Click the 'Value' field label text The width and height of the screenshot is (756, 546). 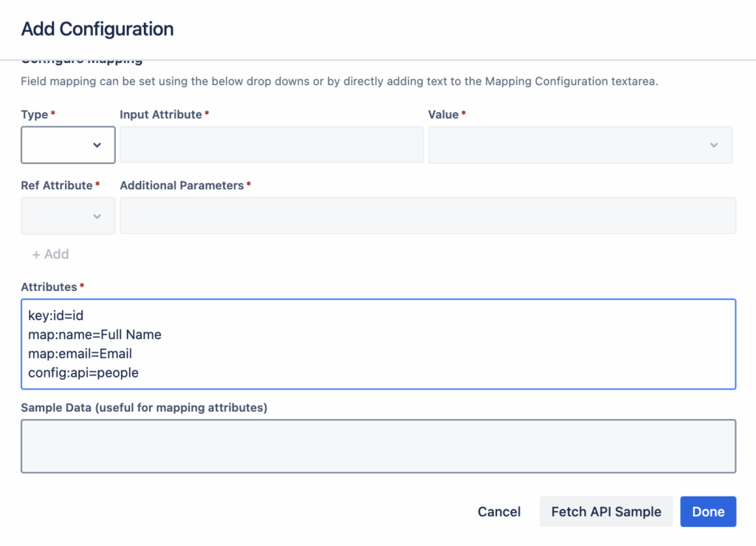coord(444,115)
